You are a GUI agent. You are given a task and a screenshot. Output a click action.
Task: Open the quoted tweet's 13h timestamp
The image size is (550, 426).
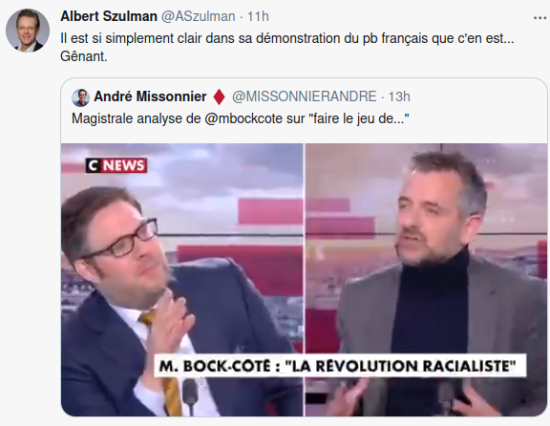pos(399,96)
